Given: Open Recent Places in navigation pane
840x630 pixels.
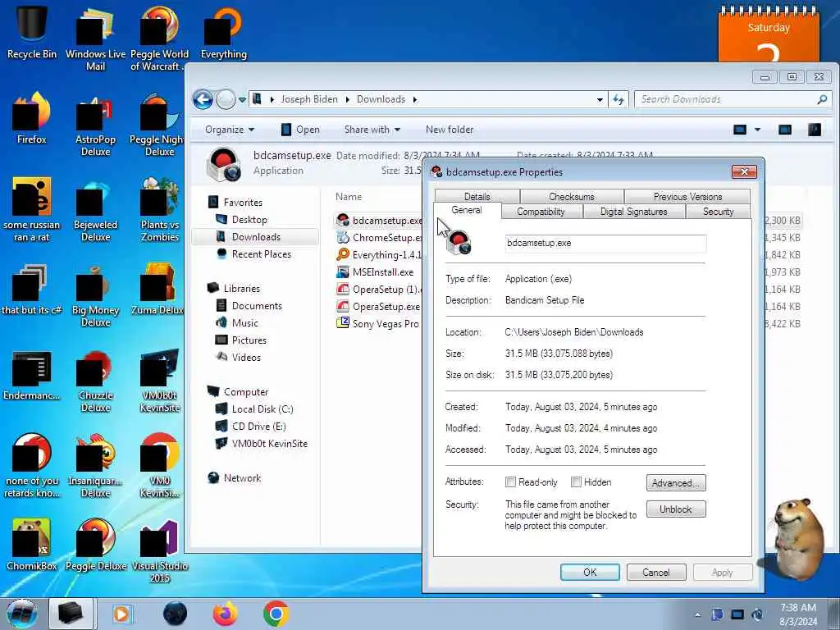Looking at the screenshot, I should tap(254, 254).
